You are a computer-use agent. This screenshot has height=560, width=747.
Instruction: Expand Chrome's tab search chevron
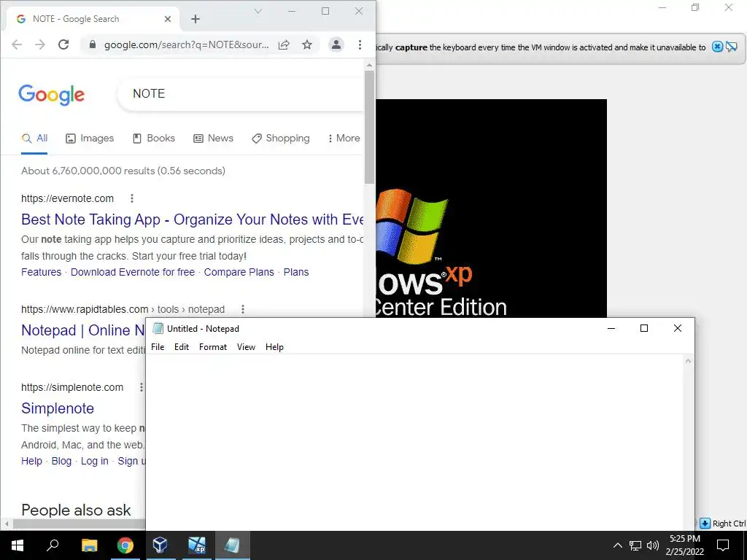[258, 11]
